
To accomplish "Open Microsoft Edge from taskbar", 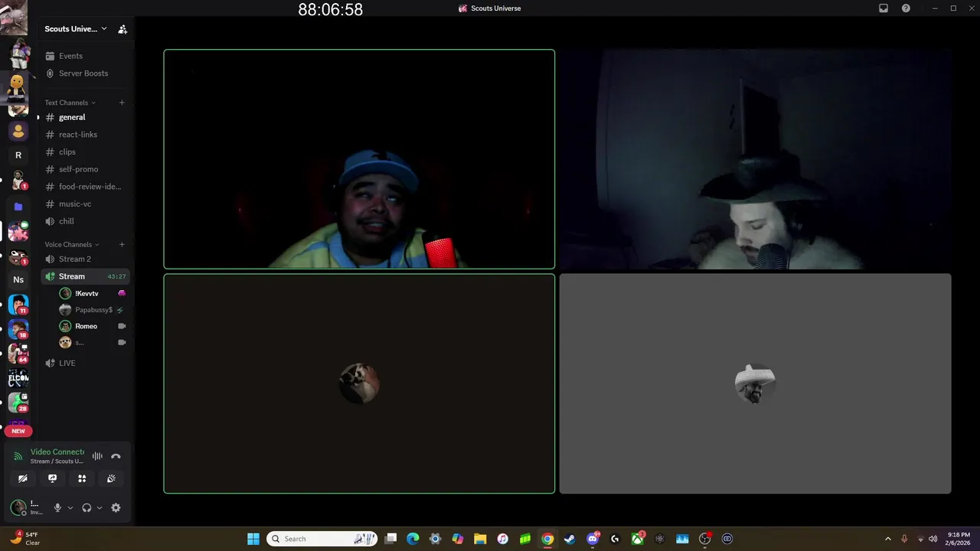I will (x=413, y=539).
